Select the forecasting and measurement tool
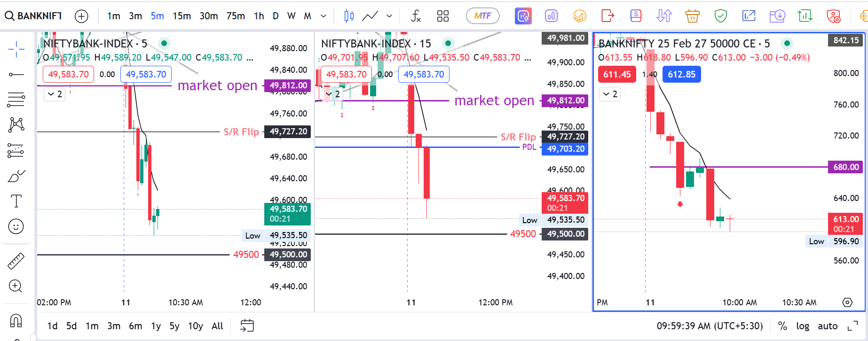Image resolution: width=868 pixels, height=341 pixels. pos(16,150)
